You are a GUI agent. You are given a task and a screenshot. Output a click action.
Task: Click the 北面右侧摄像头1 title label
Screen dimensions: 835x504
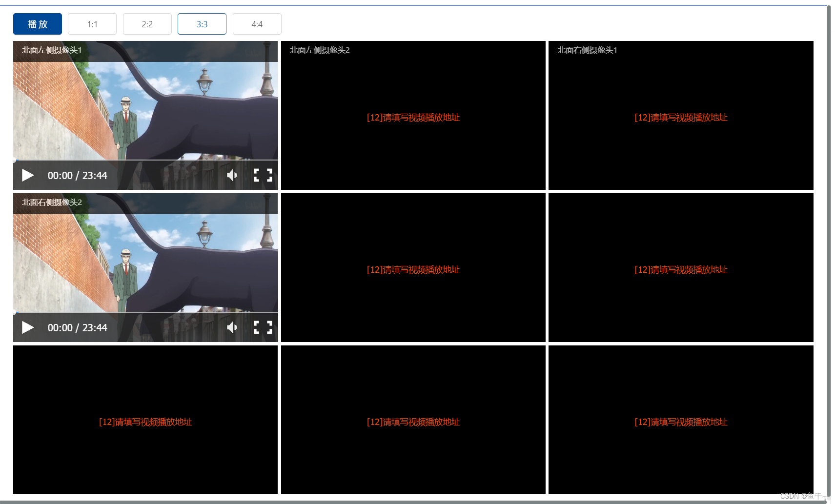pos(588,50)
